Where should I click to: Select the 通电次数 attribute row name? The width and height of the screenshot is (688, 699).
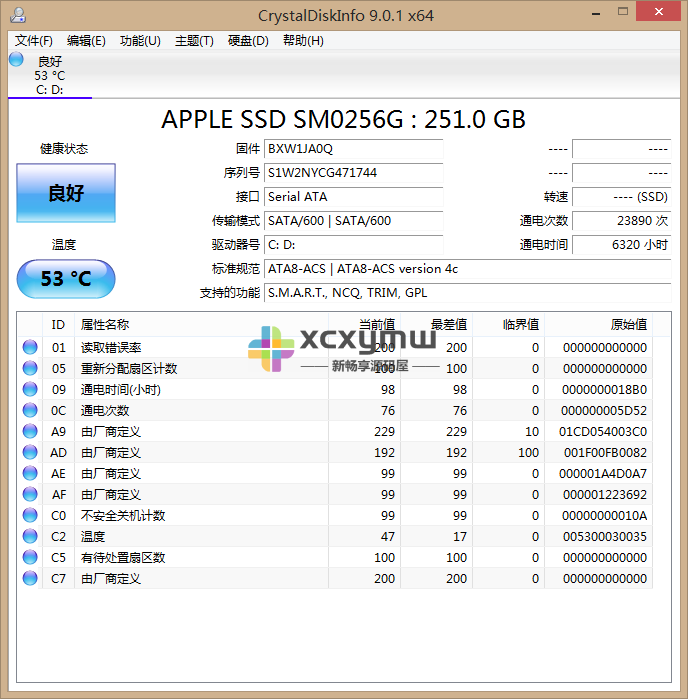pos(105,410)
